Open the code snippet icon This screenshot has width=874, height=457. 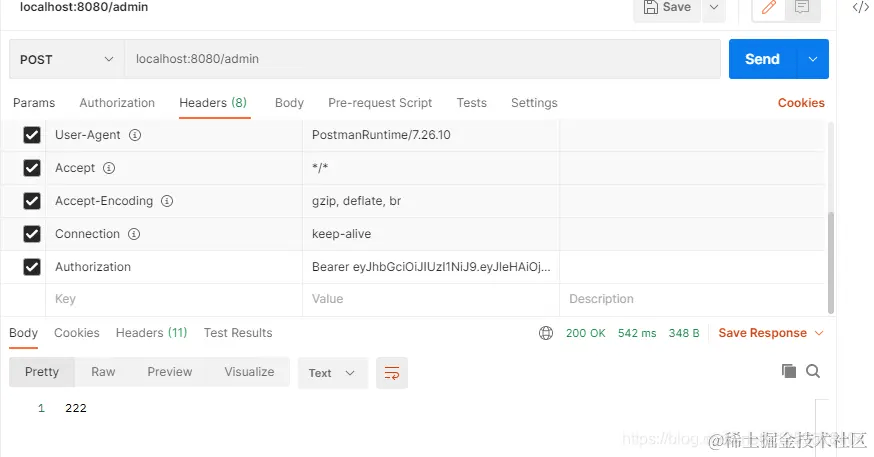tap(859, 8)
